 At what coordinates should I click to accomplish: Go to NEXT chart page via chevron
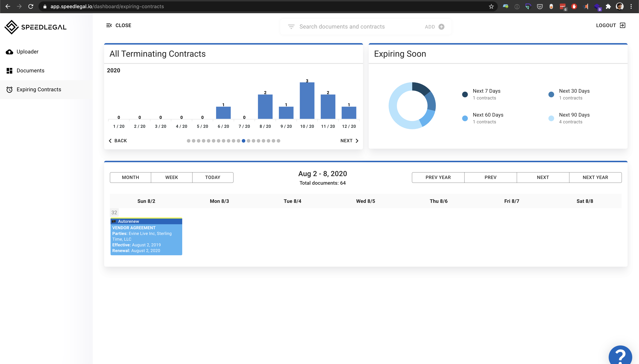[x=357, y=141]
